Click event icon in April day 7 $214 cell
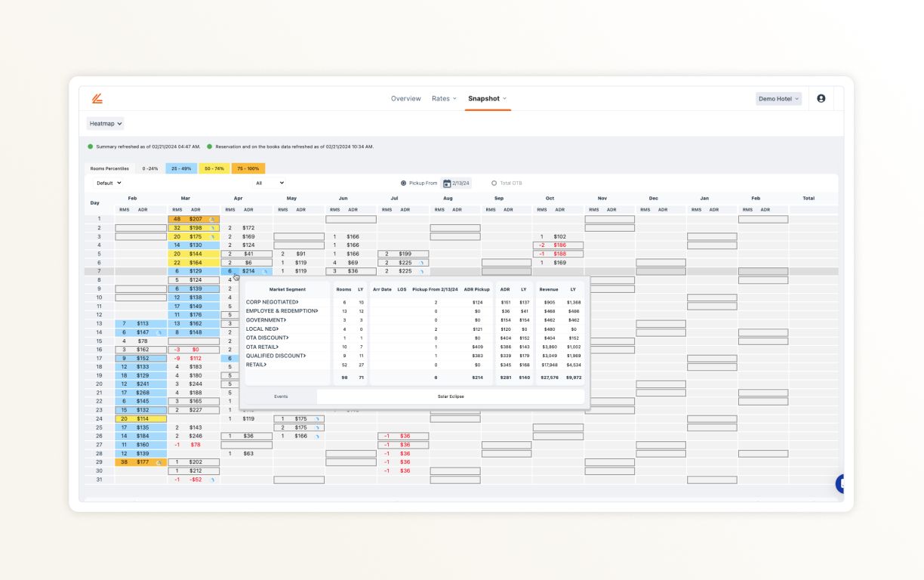The image size is (924, 580). click(265, 271)
